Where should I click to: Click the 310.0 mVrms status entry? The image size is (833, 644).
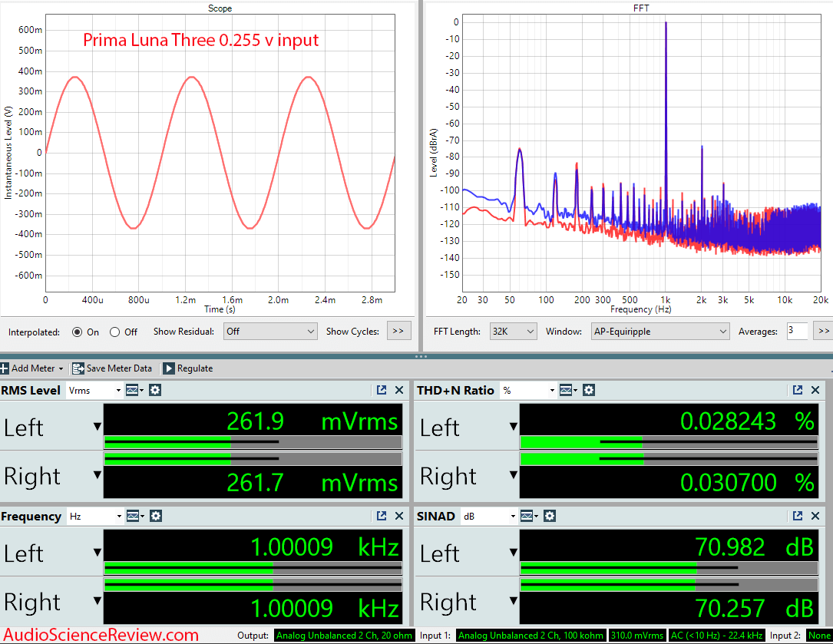click(x=637, y=636)
